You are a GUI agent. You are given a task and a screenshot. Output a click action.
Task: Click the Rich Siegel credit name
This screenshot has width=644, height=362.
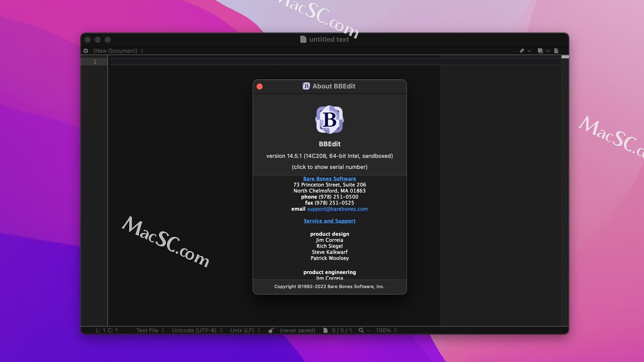coord(329,246)
